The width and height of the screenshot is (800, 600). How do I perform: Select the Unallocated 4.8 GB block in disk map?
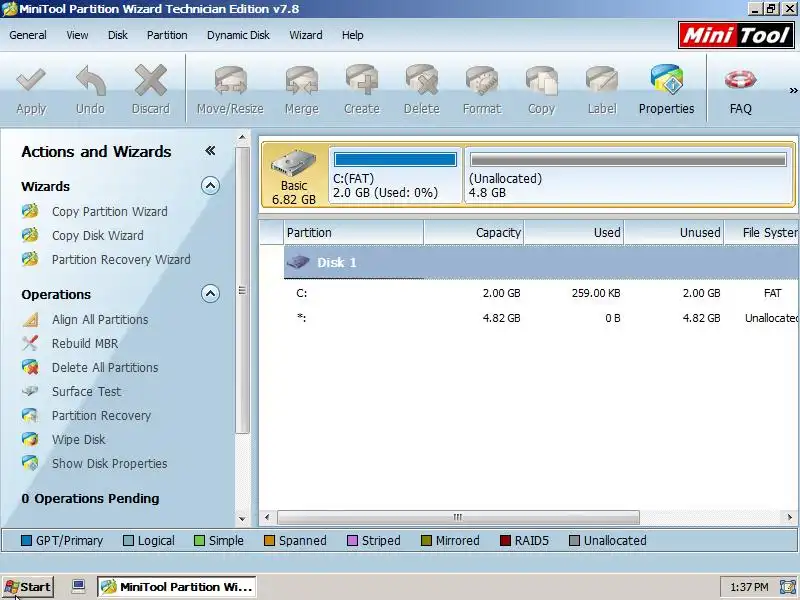click(x=628, y=176)
